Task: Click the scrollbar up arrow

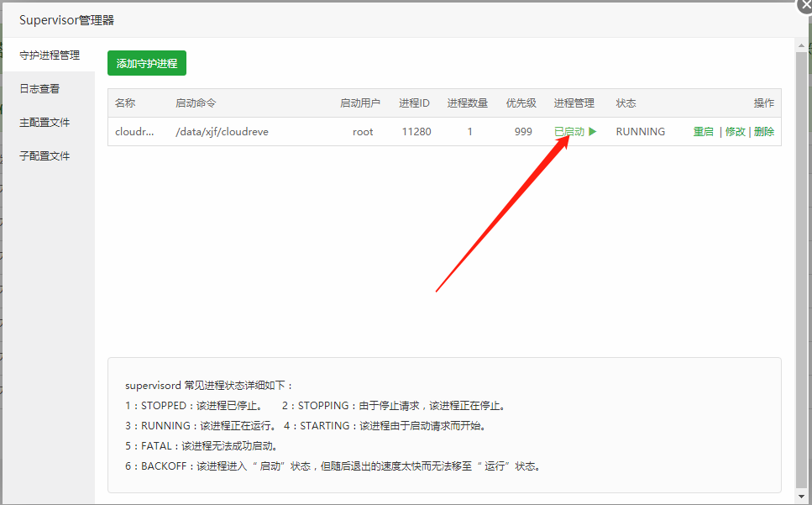Action: pyautogui.click(x=801, y=45)
